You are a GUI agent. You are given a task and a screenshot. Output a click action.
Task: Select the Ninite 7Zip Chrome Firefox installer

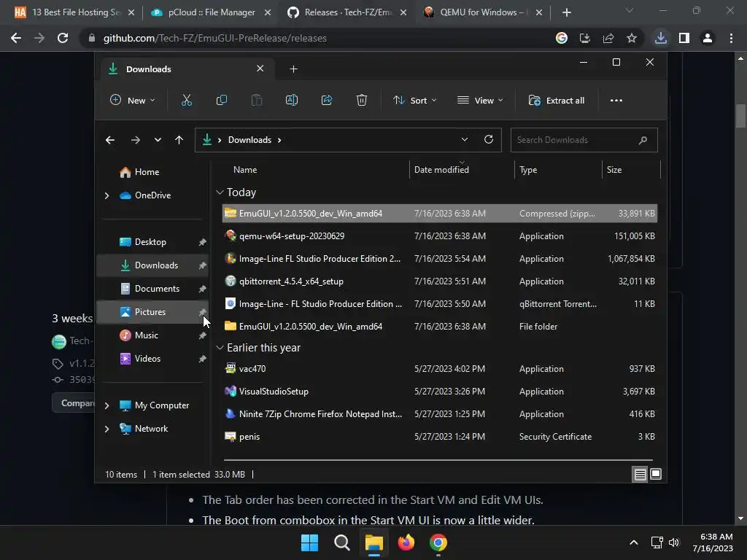(x=440, y=414)
